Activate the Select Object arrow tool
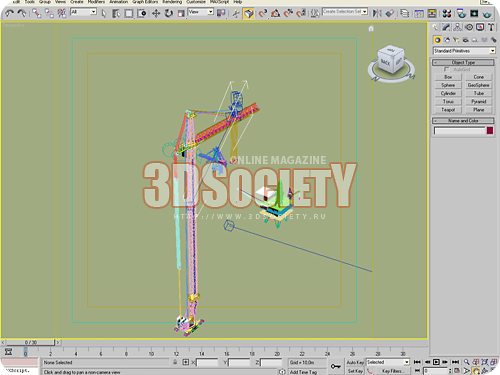Image resolution: width=500 pixels, height=375 pixels. point(104,13)
